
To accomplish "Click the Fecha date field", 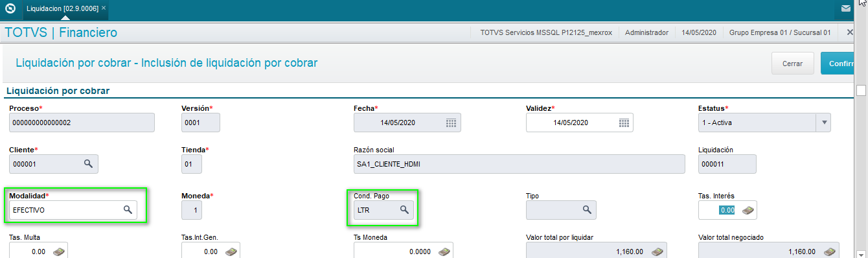I will [x=407, y=123].
